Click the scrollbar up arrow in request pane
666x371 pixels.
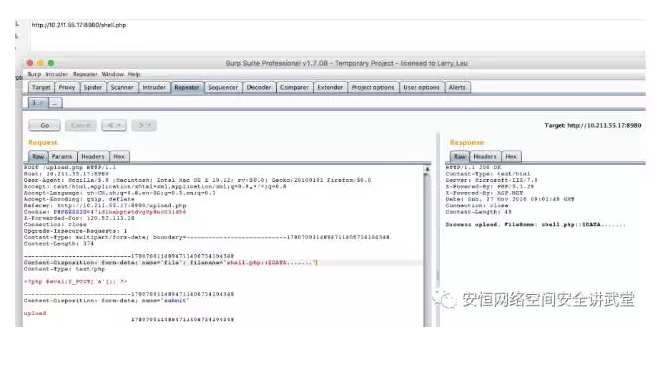pos(427,169)
